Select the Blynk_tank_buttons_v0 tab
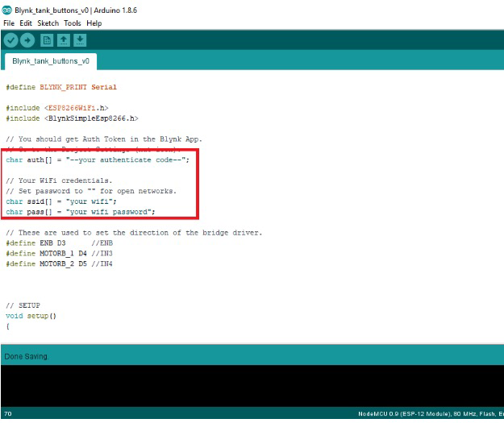Viewport: 504px width, 423px height. 50,60
